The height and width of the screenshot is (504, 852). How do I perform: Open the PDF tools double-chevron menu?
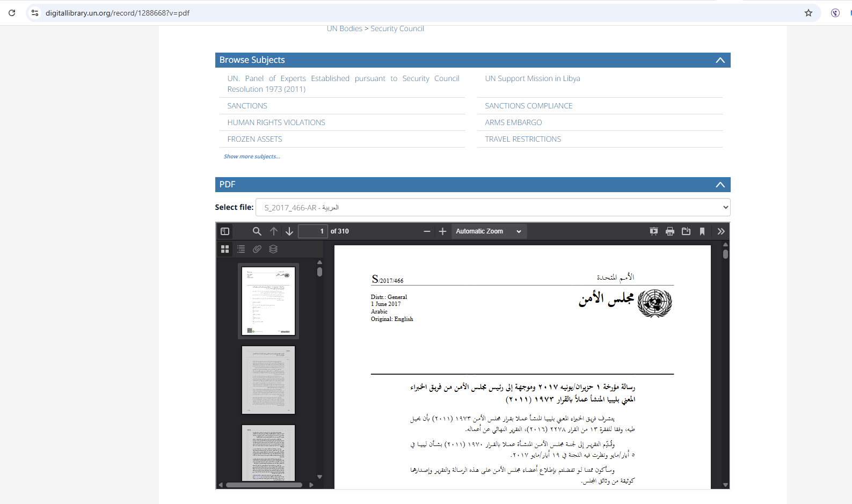pos(721,231)
